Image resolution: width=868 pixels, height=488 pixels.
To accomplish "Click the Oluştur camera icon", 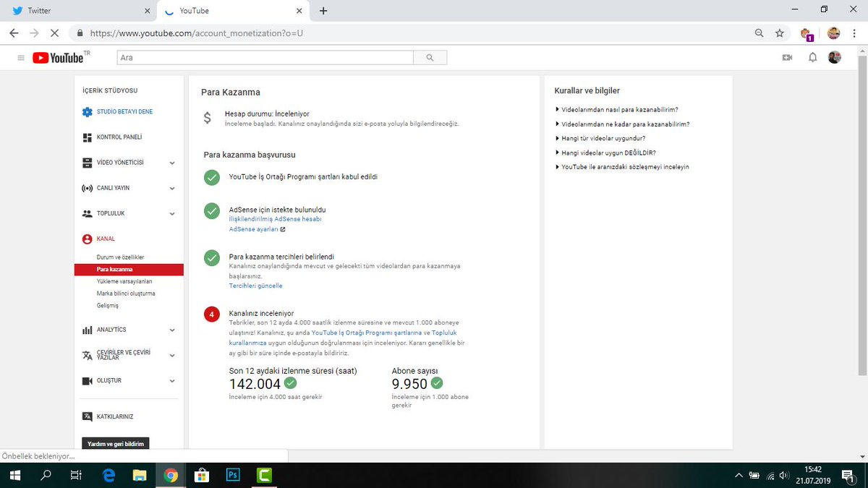I will click(88, 380).
